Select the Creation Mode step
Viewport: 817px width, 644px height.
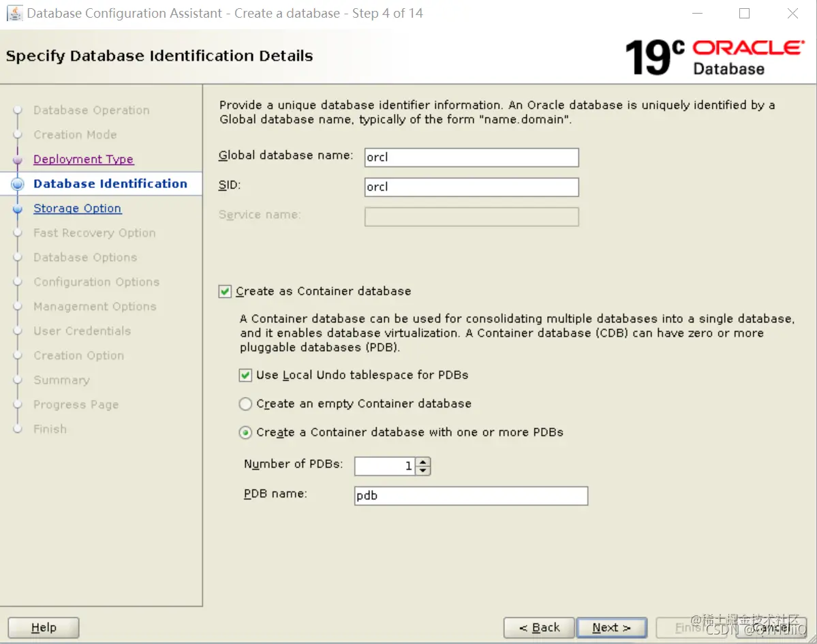[x=75, y=135]
